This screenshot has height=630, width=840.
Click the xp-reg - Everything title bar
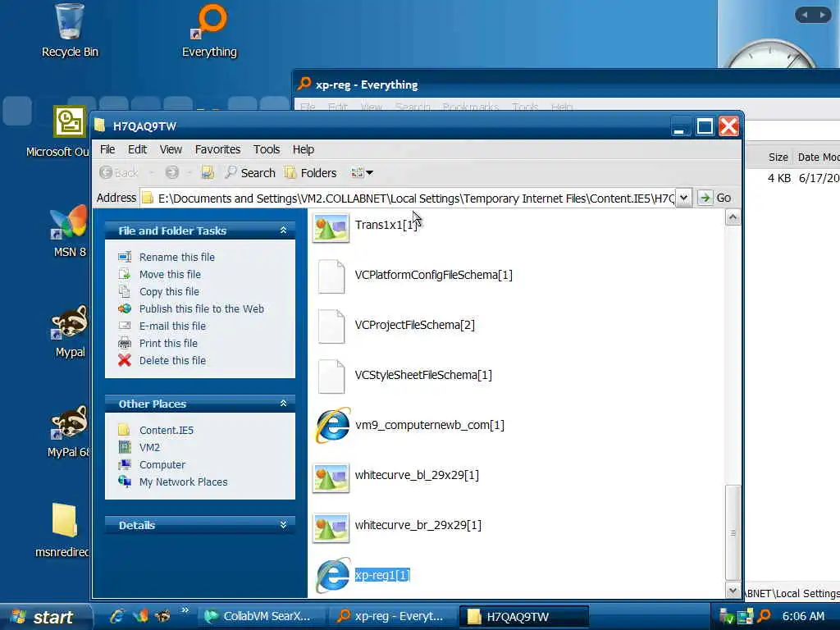[567, 84]
